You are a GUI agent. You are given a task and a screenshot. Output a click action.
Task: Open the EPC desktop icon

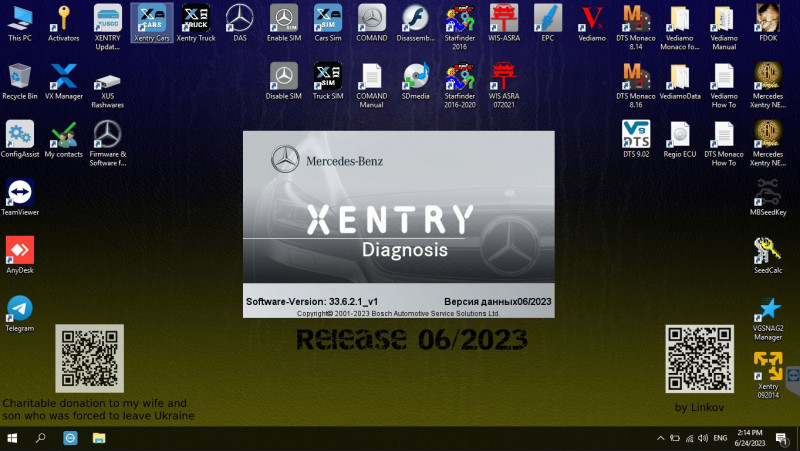pos(547,23)
